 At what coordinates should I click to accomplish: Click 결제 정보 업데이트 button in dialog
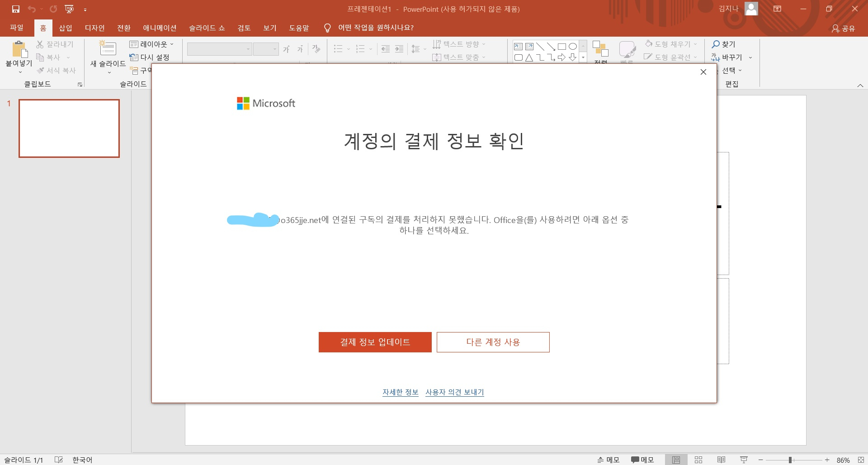(x=375, y=342)
